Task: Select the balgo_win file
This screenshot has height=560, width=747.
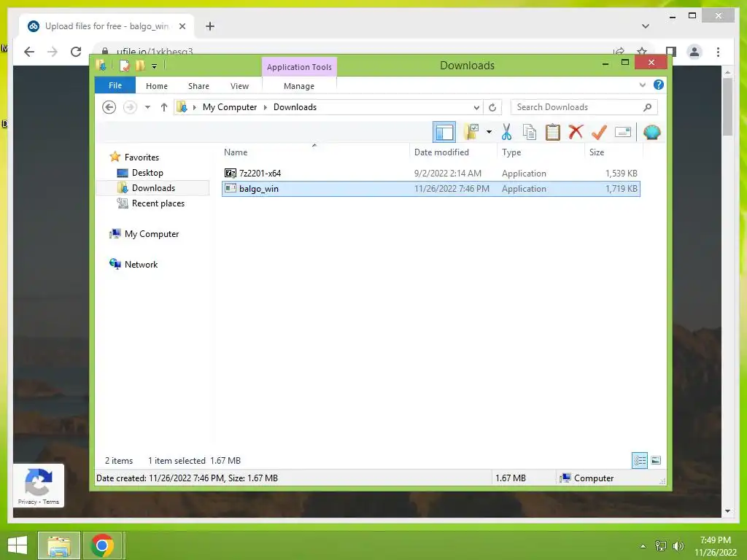Action: point(430,189)
